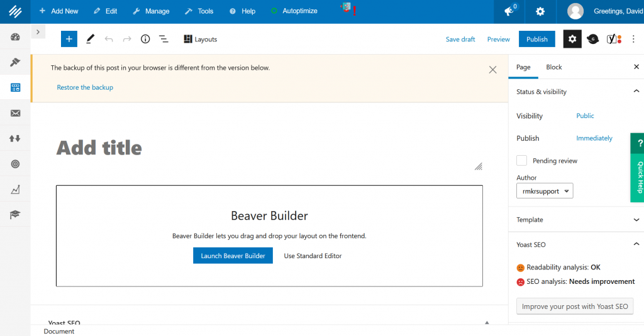Click the Document breadcrumb at the bottom
The height and width of the screenshot is (336, 644).
tap(58, 331)
